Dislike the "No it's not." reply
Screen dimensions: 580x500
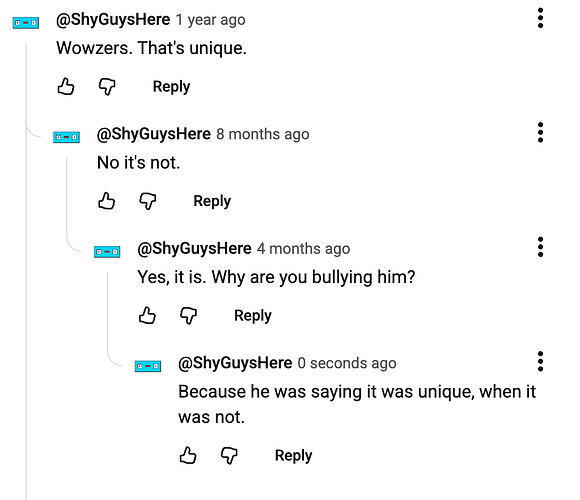148,202
